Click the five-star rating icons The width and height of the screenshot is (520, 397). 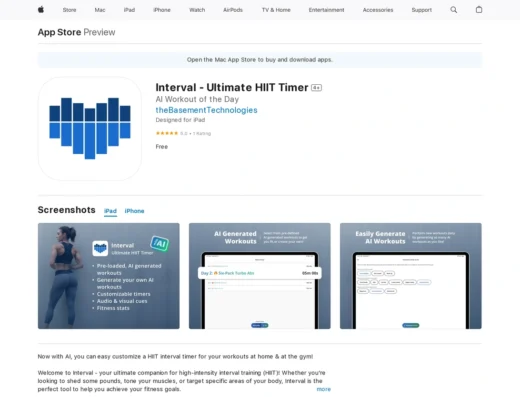click(x=167, y=133)
